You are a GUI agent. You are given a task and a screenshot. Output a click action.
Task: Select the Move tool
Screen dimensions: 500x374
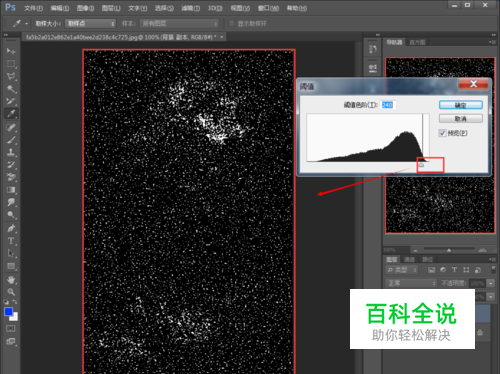[11, 51]
